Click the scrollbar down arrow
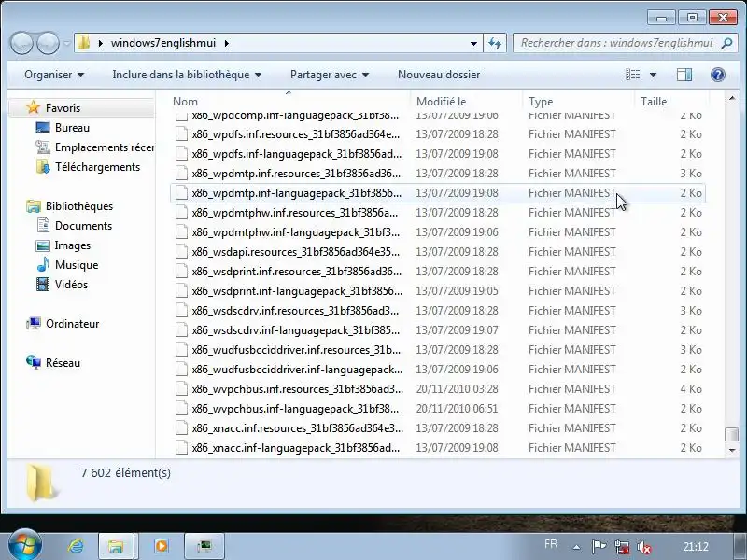 [732, 450]
